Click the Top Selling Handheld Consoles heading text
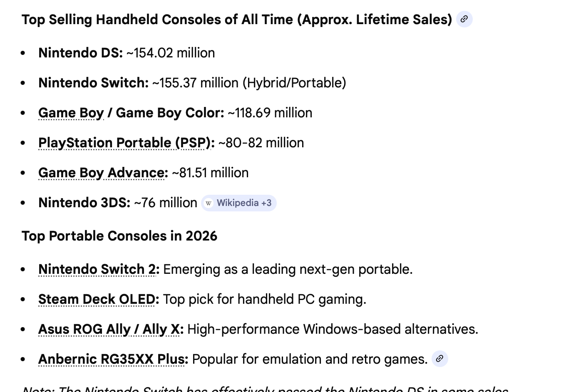 [236, 20]
